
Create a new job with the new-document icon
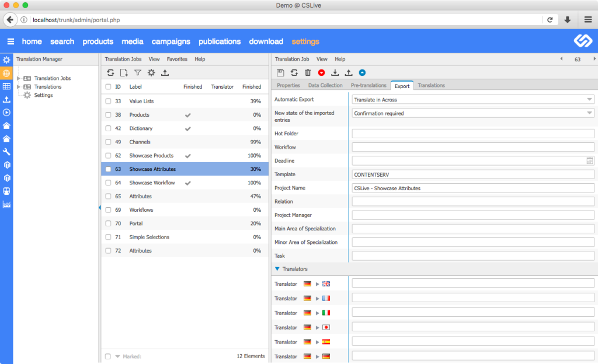tap(123, 72)
